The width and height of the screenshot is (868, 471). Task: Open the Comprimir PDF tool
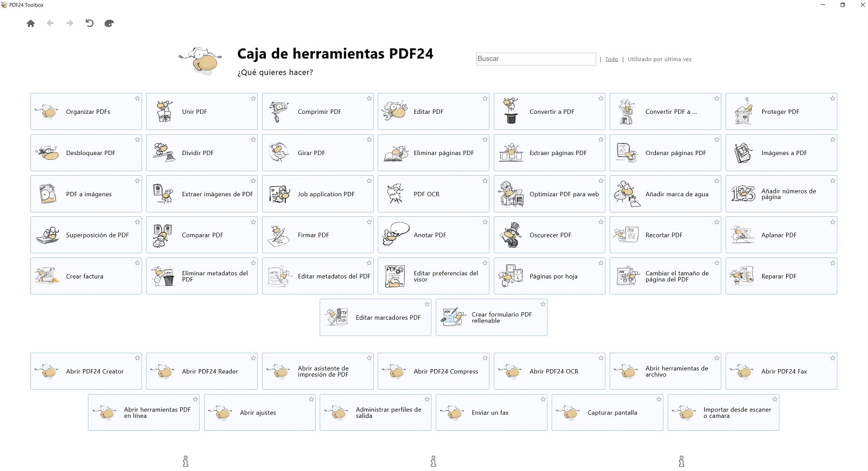(x=317, y=112)
